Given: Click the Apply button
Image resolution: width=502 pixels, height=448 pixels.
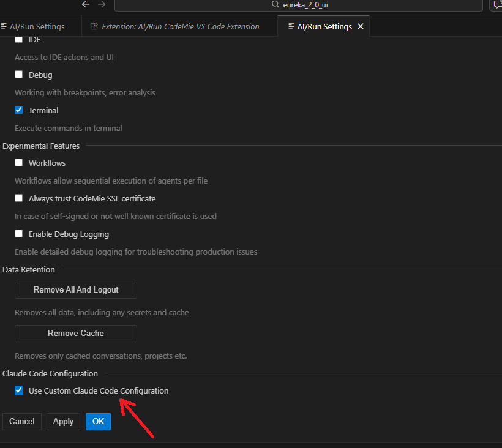Looking at the screenshot, I should pos(63,422).
